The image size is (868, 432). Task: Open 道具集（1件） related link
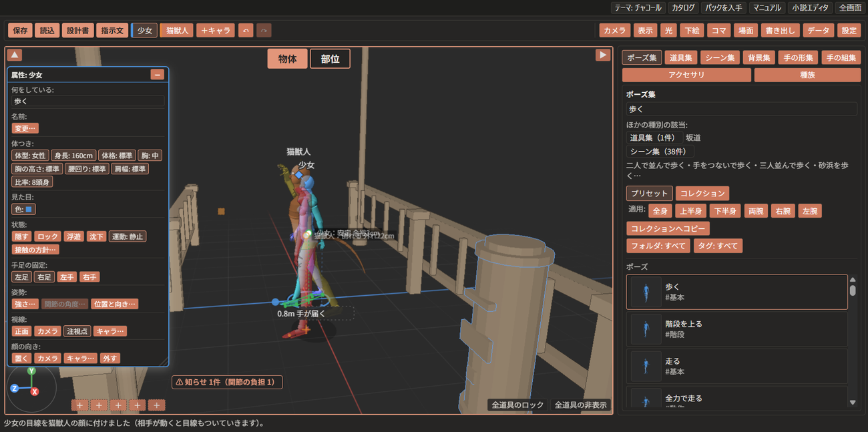(x=653, y=138)
